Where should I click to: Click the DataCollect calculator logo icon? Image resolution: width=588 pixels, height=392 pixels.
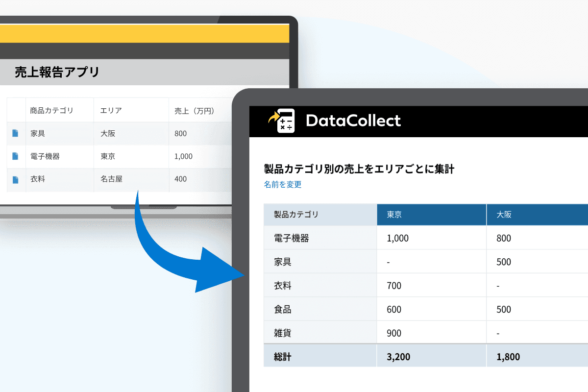click(281, 121)
